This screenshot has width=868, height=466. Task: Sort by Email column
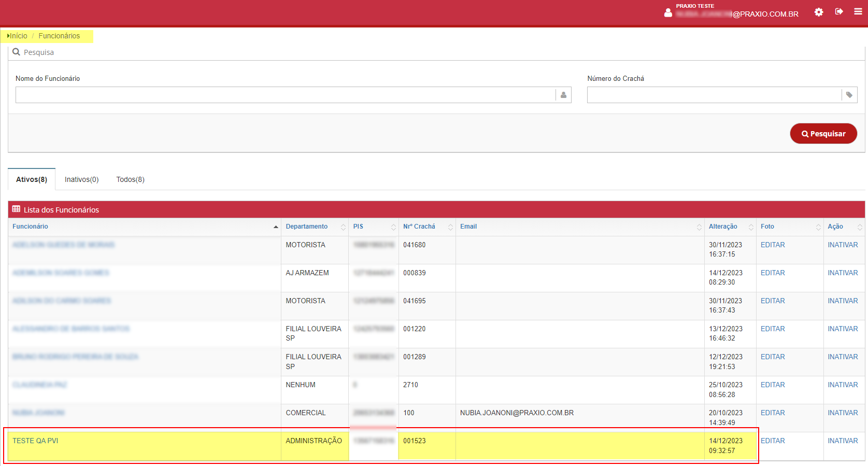point(580,227)
